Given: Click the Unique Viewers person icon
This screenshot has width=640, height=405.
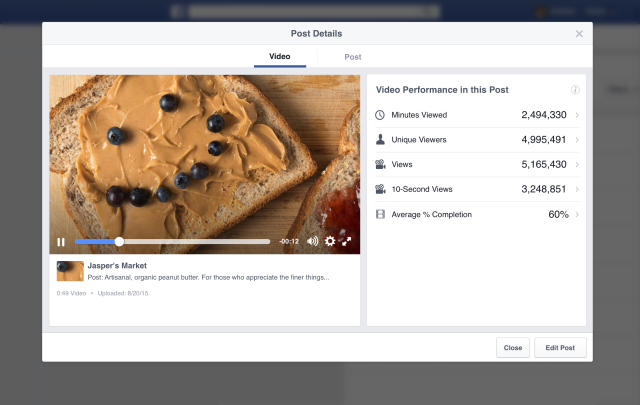Looking at the screenshot, I should [380, 140].
